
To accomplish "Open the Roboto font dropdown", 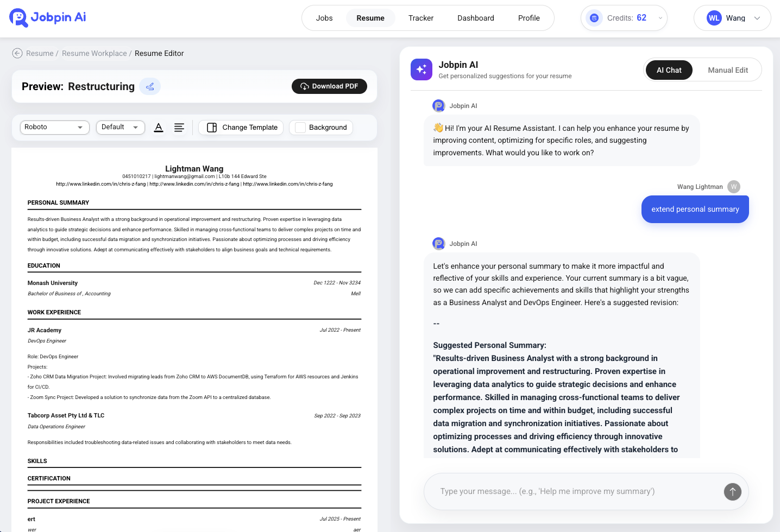I will pos(54,127).
